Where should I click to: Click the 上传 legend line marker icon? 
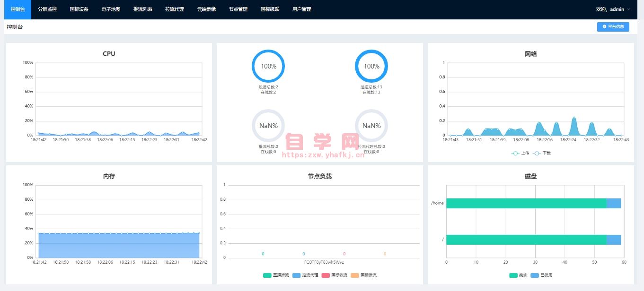pyautogui.click(x=515, y=153)
